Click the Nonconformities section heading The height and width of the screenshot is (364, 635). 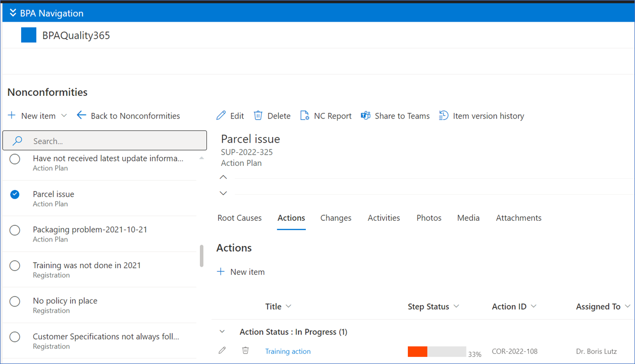point(47,92)
